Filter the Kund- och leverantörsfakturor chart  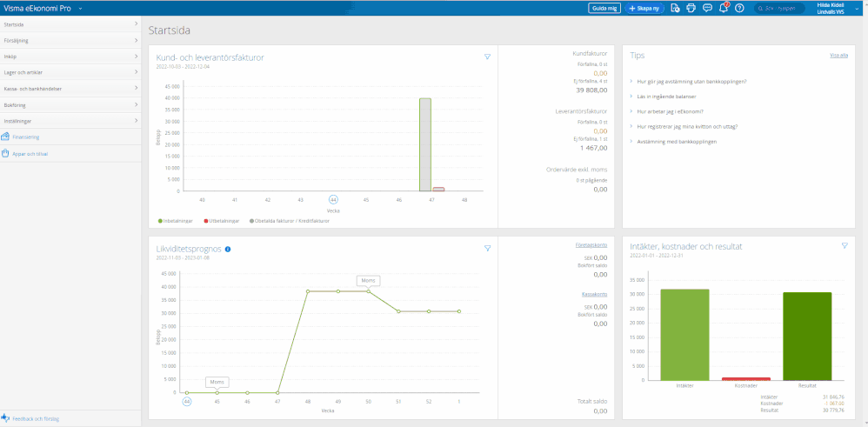[x=488, y=57]
